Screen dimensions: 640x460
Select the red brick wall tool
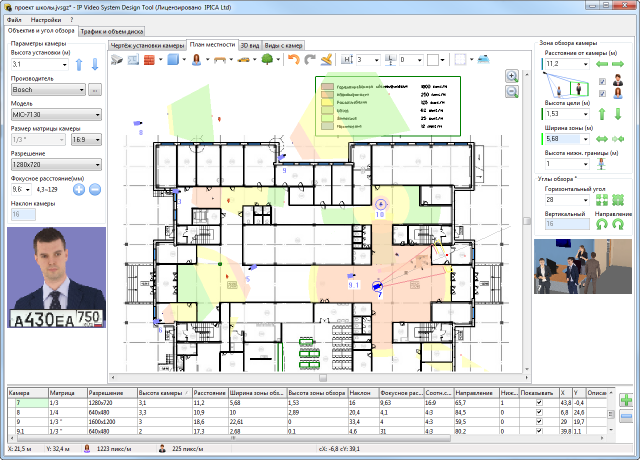[149, 60]
